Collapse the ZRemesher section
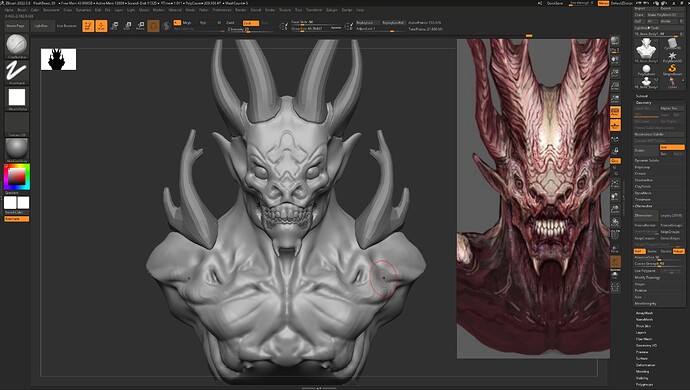The width and height of the screenshot is (690, 390). pos(643,206)
